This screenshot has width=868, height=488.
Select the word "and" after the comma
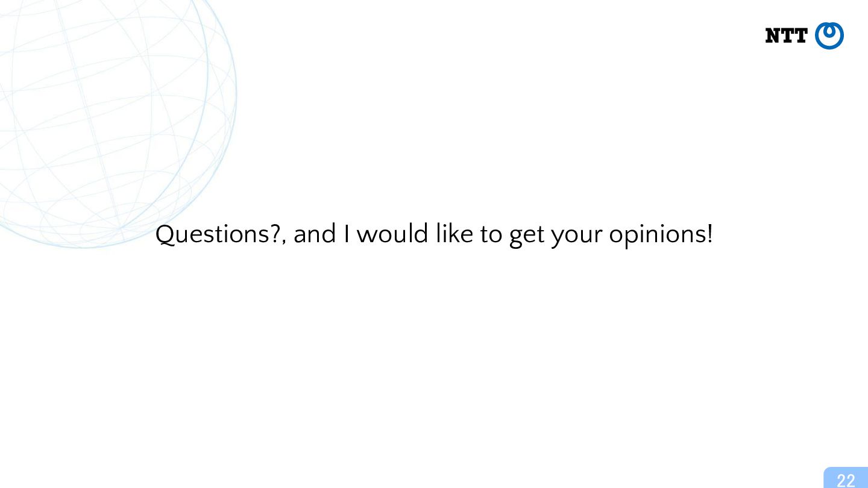click(315, 234)
